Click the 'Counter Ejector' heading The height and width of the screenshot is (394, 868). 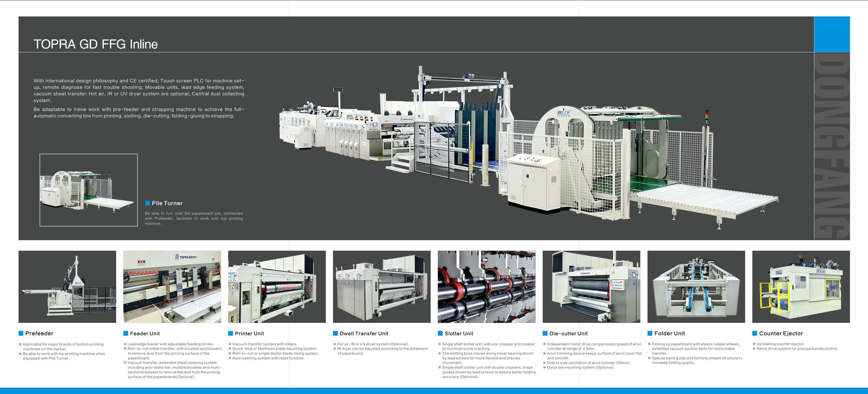781,333
